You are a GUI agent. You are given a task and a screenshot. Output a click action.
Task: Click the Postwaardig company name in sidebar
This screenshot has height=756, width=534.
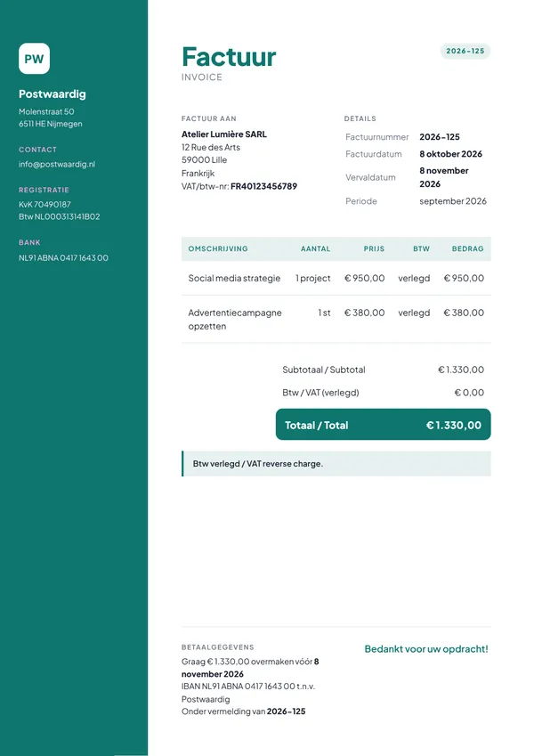(x=53, y=94)
